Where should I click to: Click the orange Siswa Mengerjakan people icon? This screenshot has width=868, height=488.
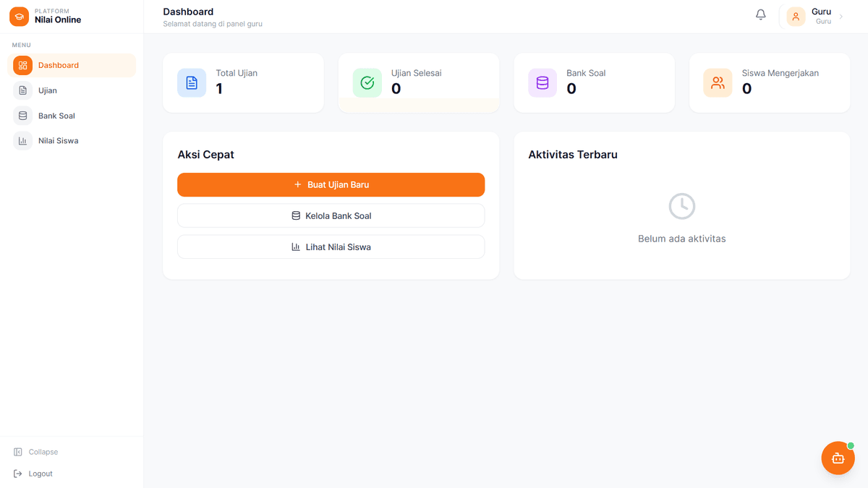point(718,82)
